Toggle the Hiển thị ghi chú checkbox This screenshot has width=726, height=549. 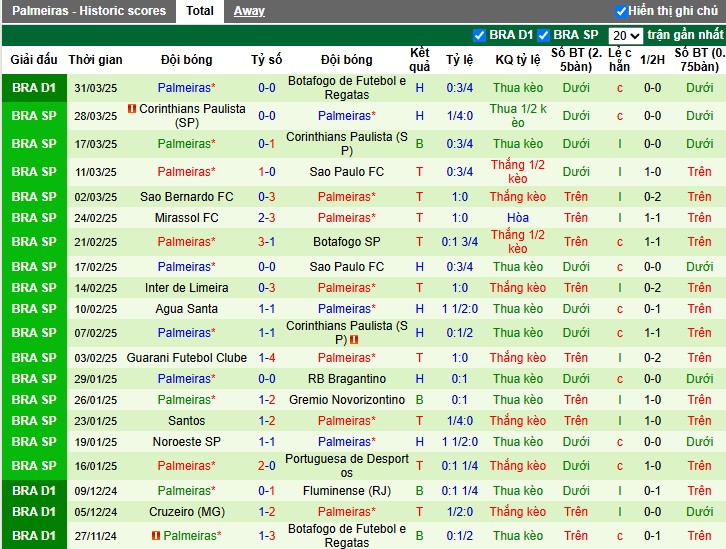(621, 11)
